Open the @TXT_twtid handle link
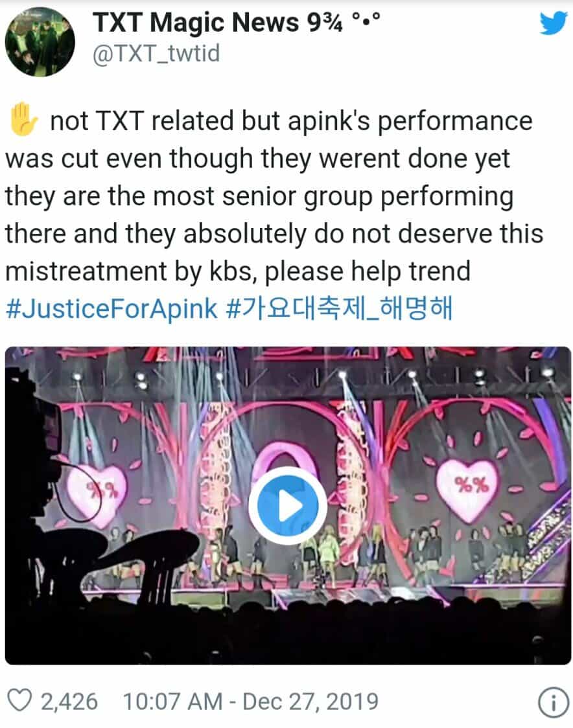The height and width of the screenshot is (728, 573). pos(156,54)
